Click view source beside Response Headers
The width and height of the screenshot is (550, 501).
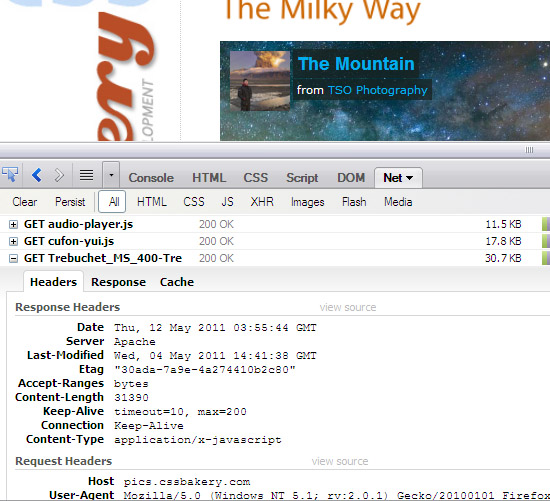pos(348,307)
